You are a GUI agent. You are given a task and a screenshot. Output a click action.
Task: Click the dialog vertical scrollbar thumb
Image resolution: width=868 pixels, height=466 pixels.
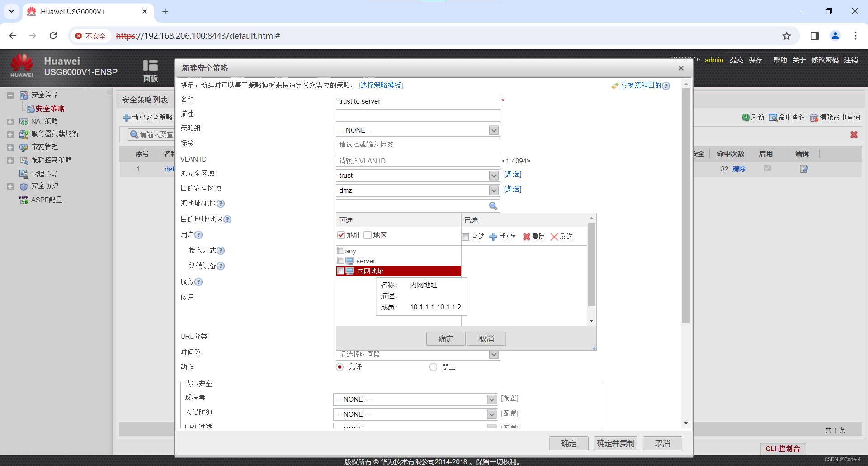click(x=686, y=206)
